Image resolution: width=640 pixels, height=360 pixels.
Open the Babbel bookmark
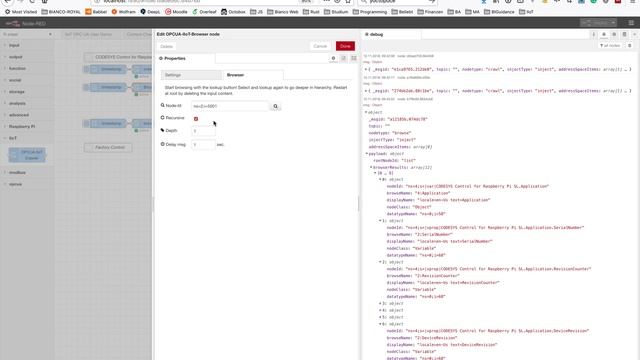coord(96,12)
